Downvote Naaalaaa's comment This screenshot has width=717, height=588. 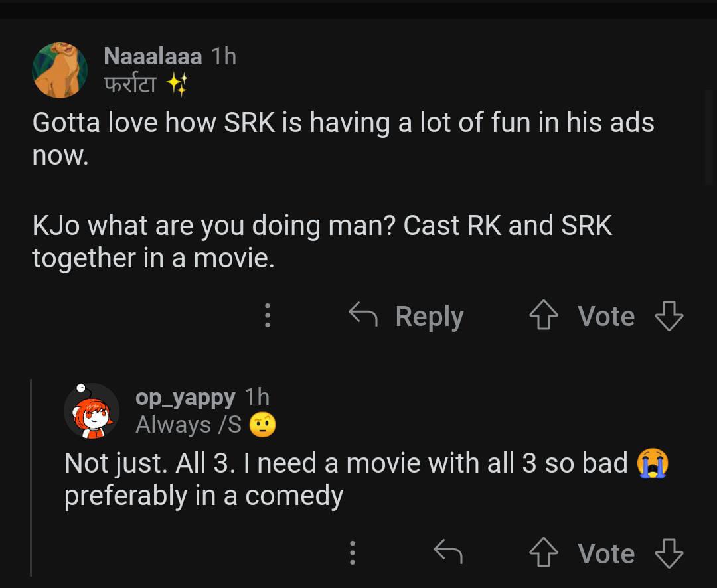click(669, 316)
